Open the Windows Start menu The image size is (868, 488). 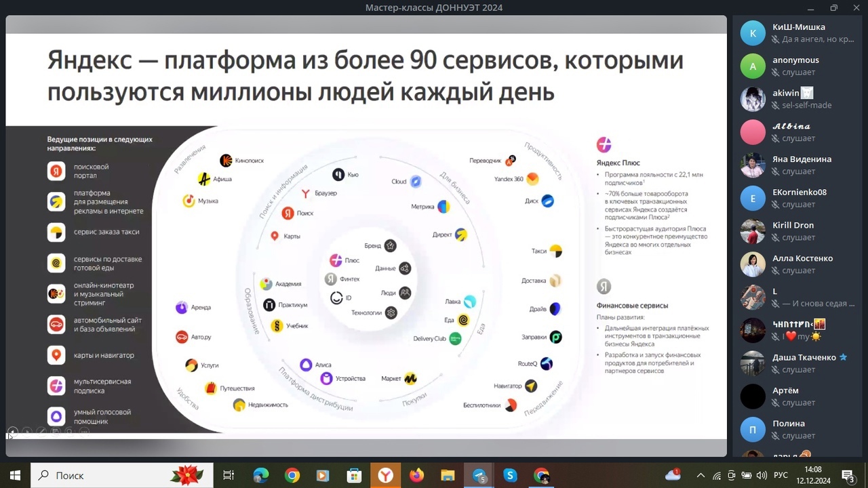pos(15,475)
